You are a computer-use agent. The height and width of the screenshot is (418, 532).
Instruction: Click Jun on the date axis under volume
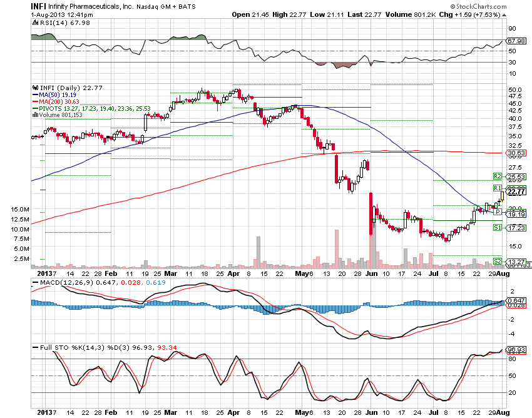[x=372, y=273]
